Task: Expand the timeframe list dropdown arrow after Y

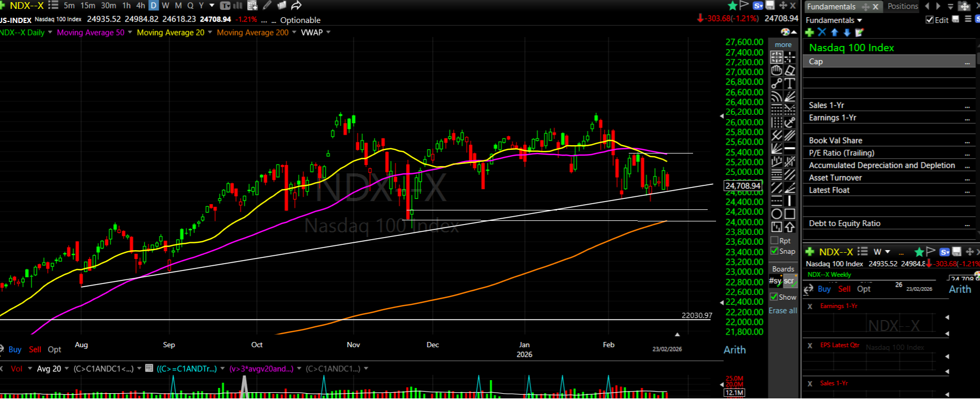Action: pyautogui.click(x=212, y=6)
